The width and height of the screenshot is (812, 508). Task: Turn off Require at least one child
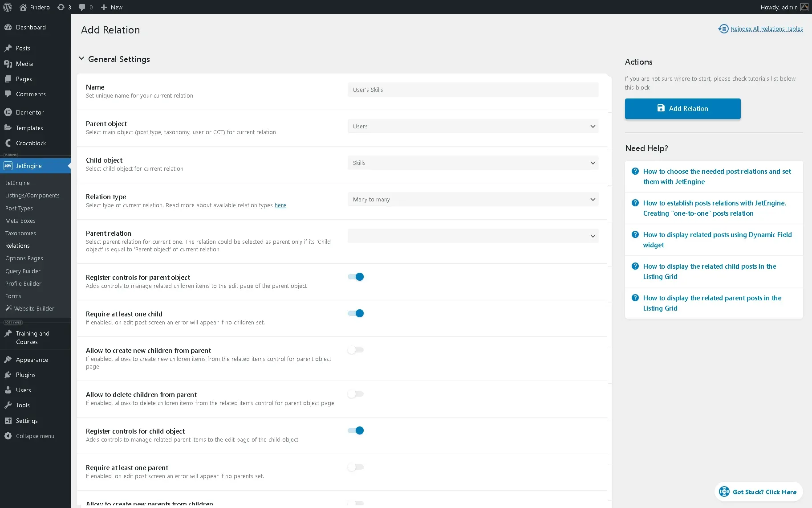pos(356,313)
